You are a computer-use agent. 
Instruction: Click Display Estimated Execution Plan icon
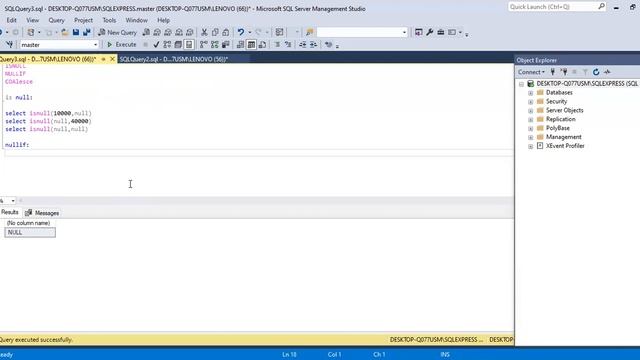point(167,44)
